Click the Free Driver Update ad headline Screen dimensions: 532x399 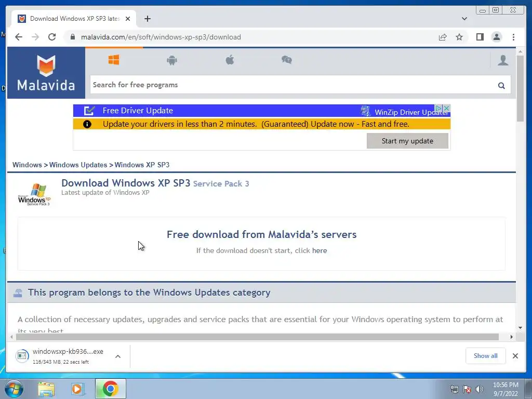point(138,111)
